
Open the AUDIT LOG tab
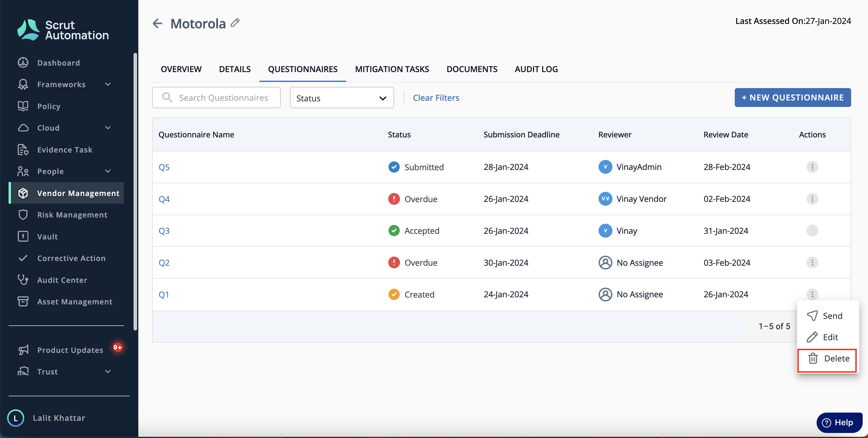(536, 69)
